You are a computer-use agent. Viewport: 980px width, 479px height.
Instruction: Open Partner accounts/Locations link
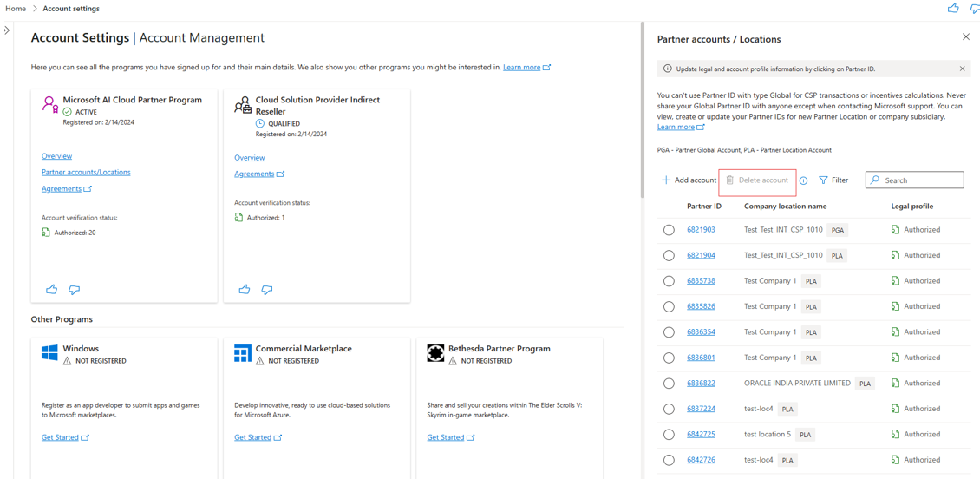86,172
